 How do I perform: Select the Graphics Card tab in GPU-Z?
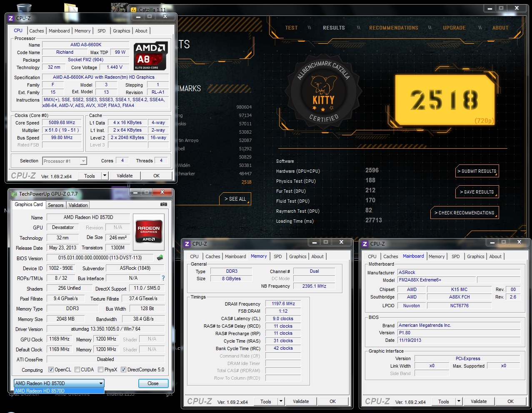[29, 204]
